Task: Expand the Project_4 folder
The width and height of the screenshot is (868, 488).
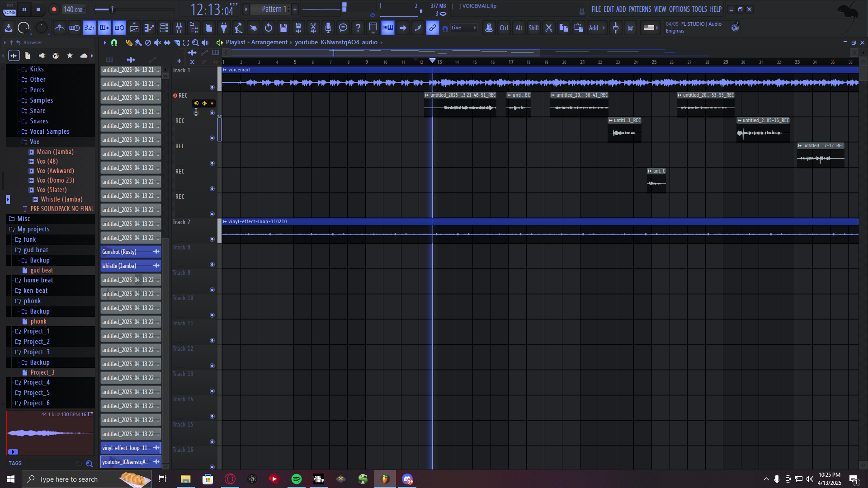Action: pos(36,383)
